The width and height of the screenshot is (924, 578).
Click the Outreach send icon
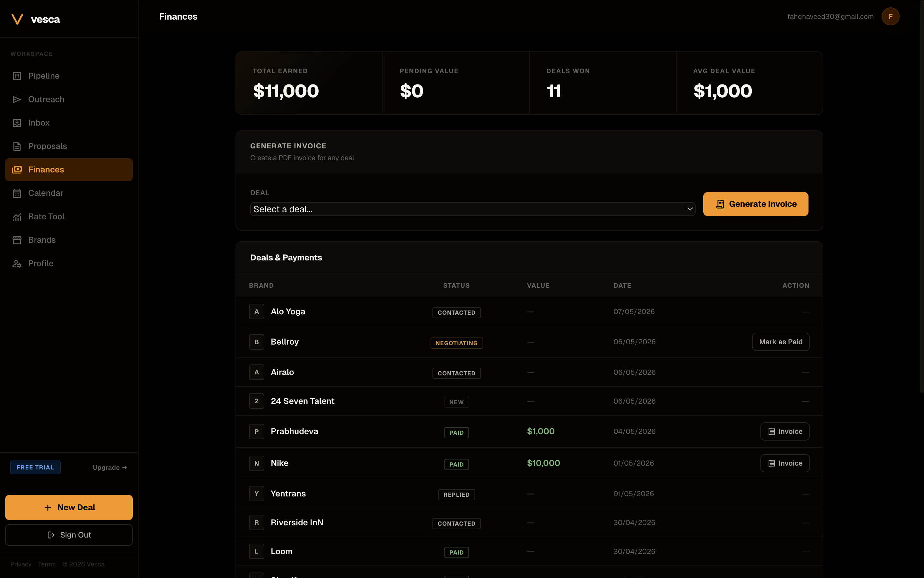click(17, 100)
